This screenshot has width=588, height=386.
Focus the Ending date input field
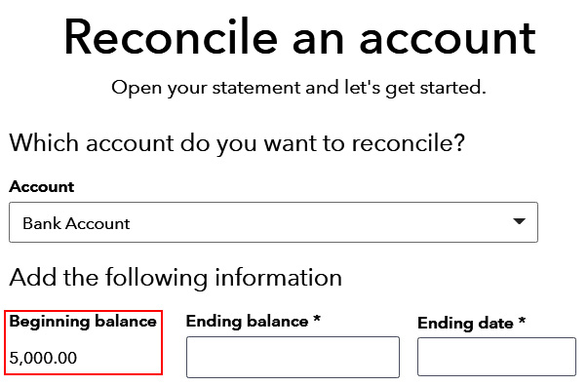[x=496, y=357]
